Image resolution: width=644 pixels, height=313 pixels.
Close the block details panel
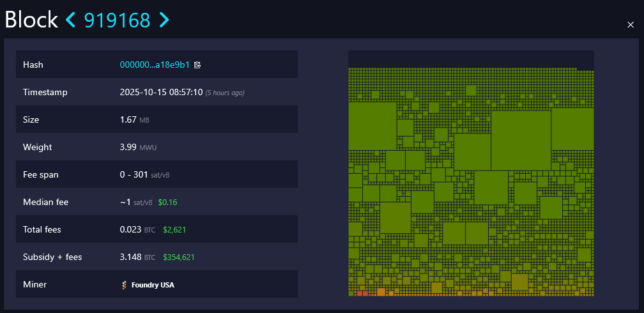click(x=631, y=24)
